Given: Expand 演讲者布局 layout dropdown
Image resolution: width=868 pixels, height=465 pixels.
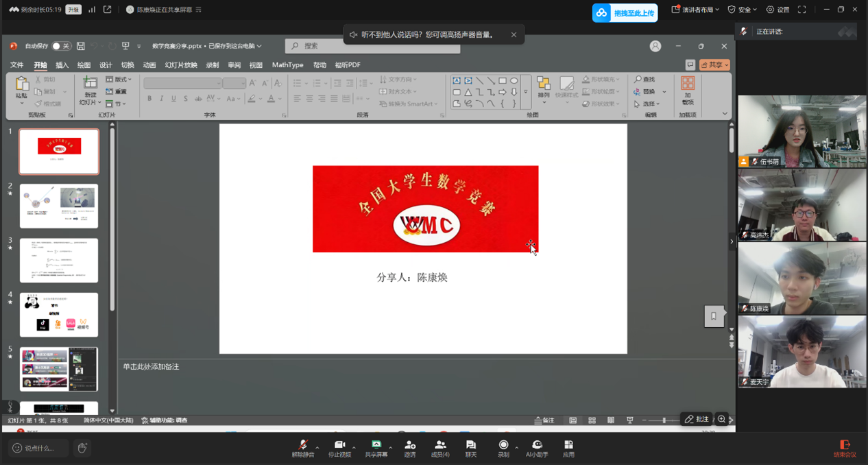Looking at the screenshot, I should pyautogui.click(x=695, y=10).
